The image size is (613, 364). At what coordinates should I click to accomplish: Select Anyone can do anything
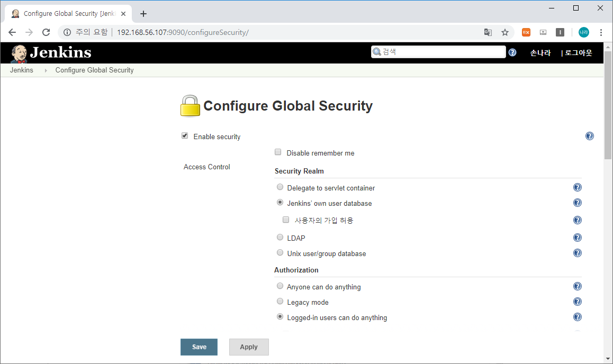click(280, 286)
